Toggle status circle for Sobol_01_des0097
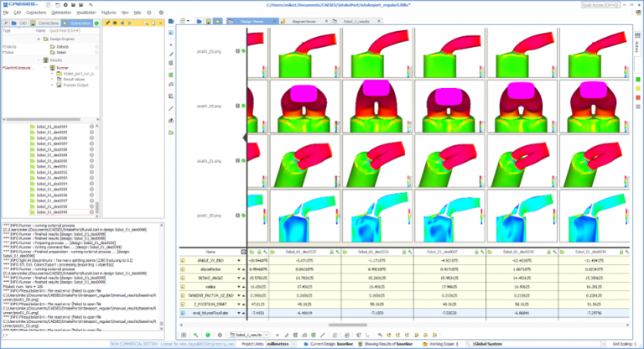This screenshot has width=644, height=349. (x=91, y=201)
